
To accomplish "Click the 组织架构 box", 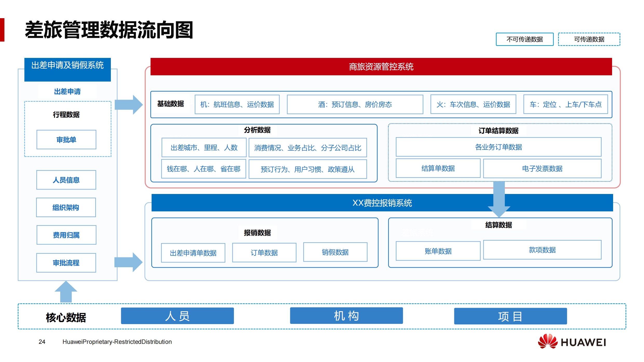I will 66,207.
